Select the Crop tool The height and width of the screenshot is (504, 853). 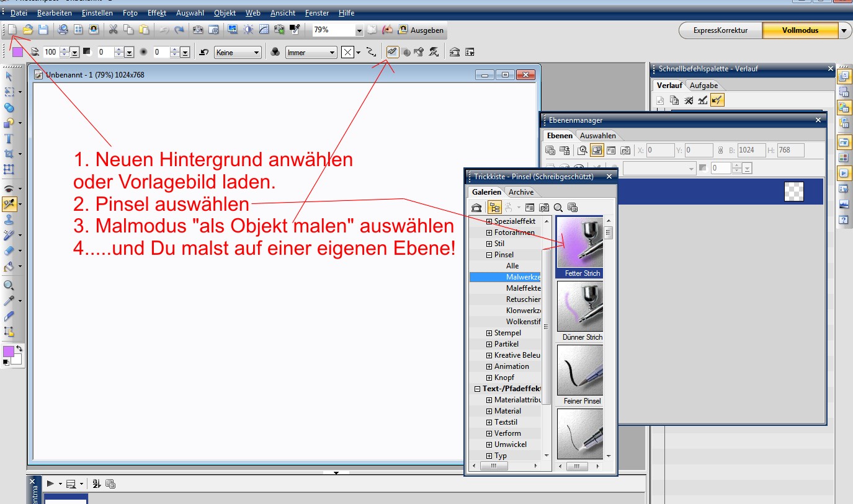coord(9,154)
